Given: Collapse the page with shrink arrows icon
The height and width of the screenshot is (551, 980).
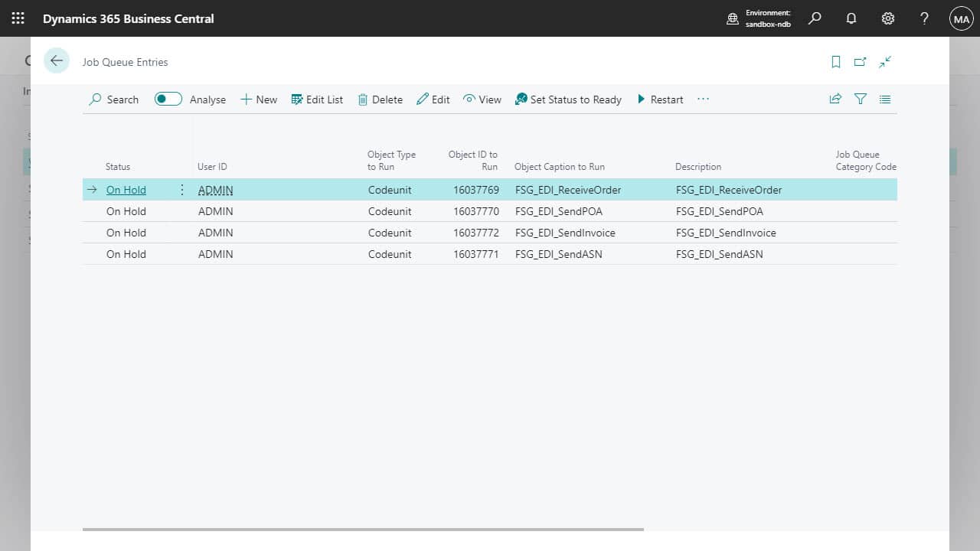Looking at the screenshot, I should tap(885, 62).
